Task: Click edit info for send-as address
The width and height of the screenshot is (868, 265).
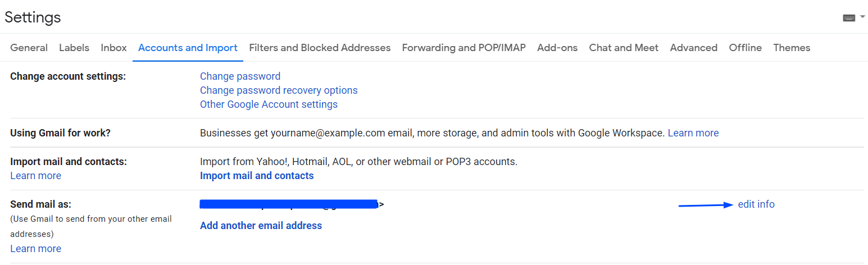Action: (x=756, y=204)
